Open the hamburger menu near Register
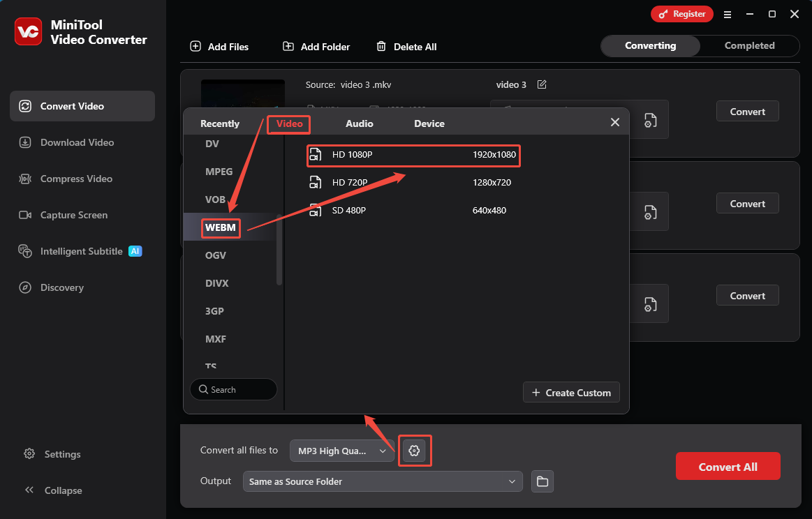The image size is (812, 519). click(728, 13)
